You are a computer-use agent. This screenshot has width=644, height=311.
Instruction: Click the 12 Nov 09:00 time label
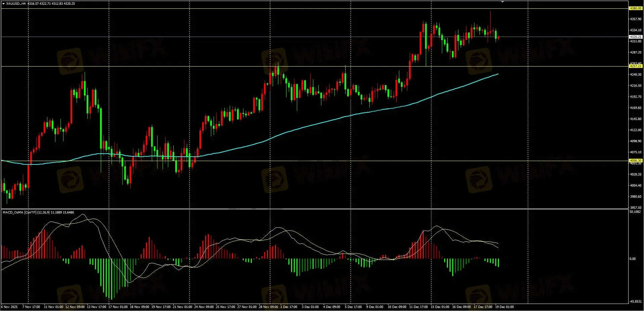click(75, 307)
